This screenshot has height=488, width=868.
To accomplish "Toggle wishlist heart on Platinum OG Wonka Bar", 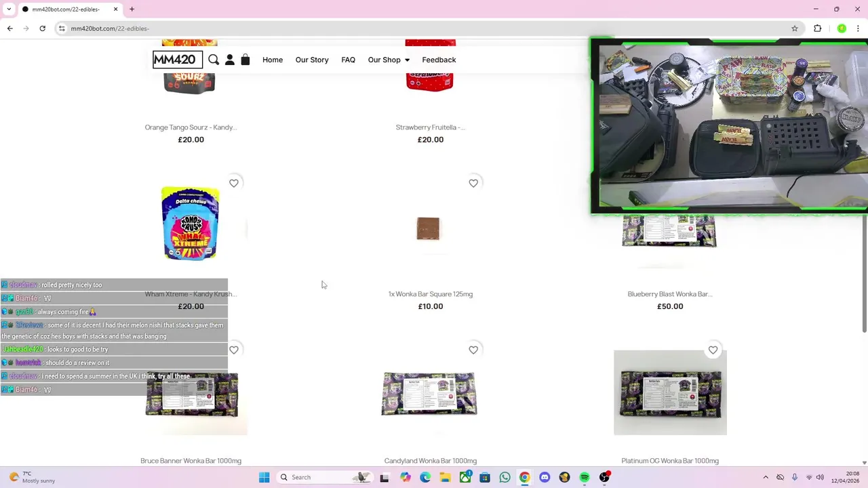I will tap(713, 350).
